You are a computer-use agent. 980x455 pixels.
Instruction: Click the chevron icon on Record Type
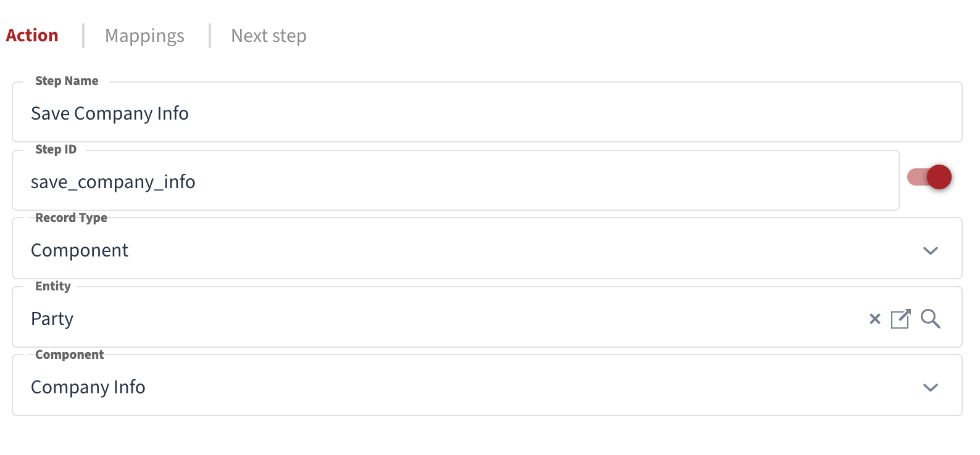[932, 250]
